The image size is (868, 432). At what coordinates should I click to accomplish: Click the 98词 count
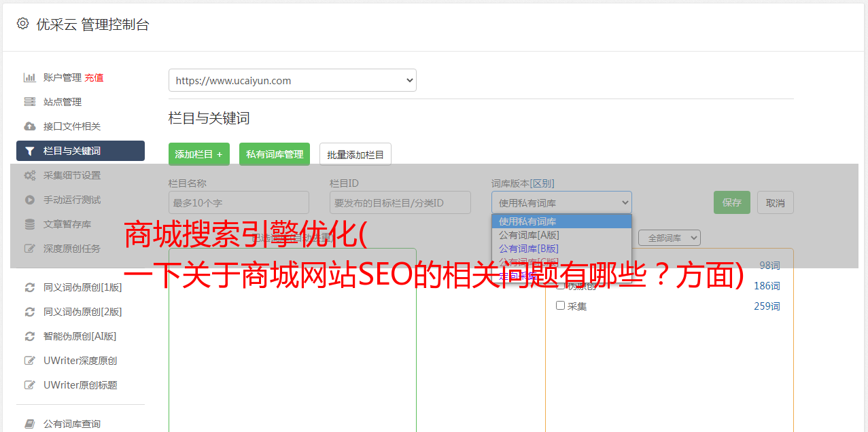[x=770, y=266]
